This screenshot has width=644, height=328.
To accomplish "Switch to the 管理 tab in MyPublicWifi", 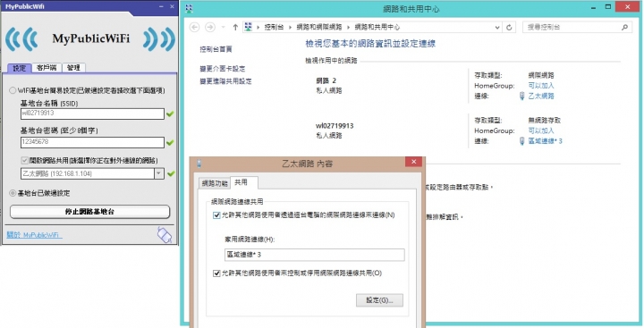I will pyautogui.click(x=74, y=68).
